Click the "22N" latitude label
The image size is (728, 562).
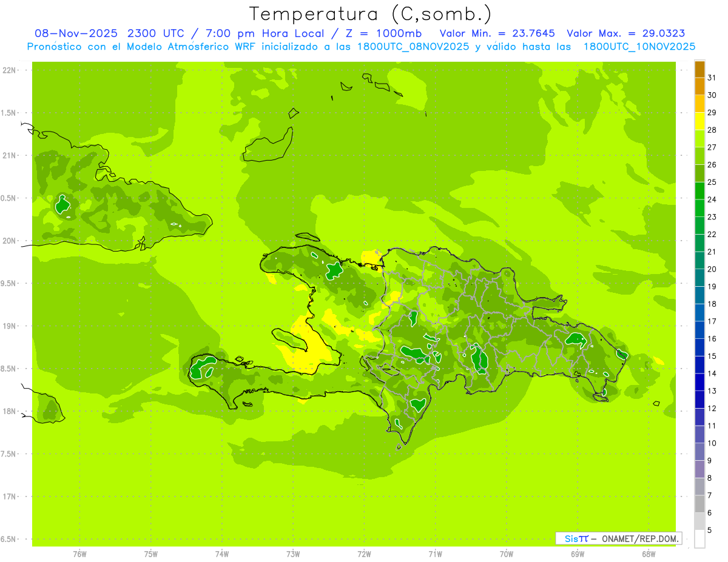[x=9, y=70]
